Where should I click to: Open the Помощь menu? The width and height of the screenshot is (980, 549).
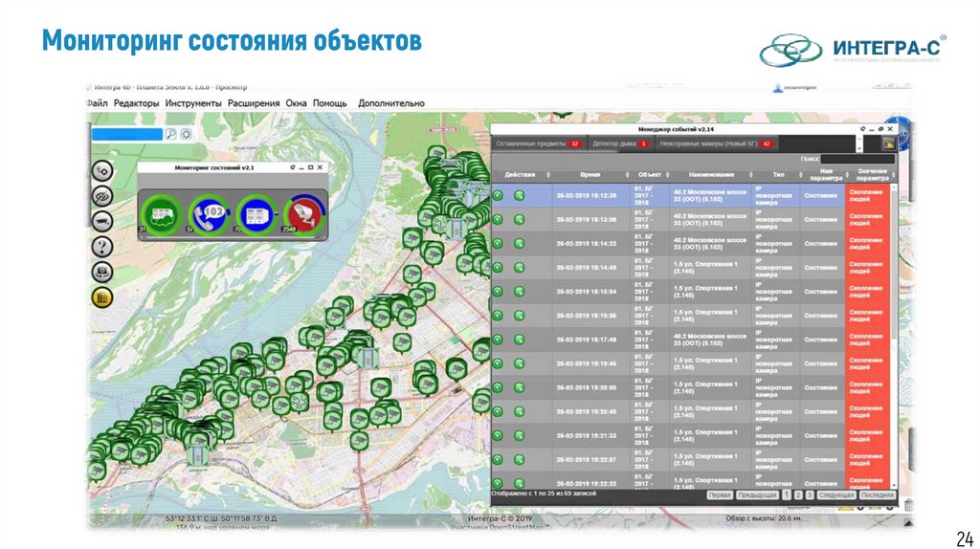[329, 103]
